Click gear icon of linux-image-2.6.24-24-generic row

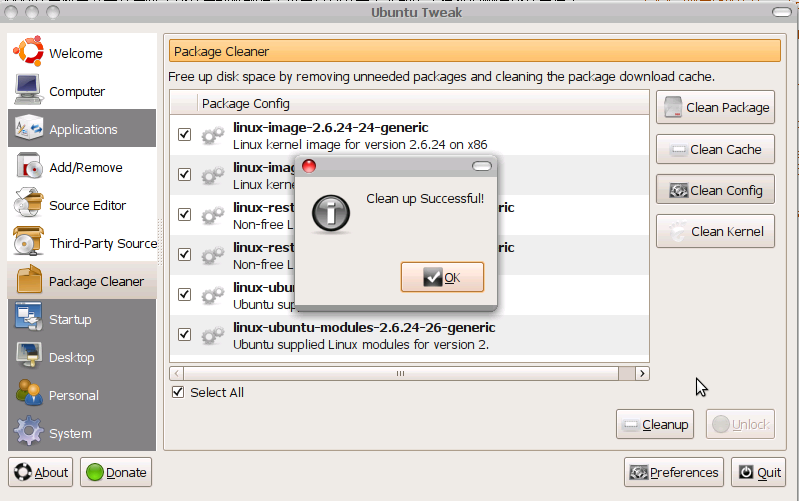coord(212,135)
